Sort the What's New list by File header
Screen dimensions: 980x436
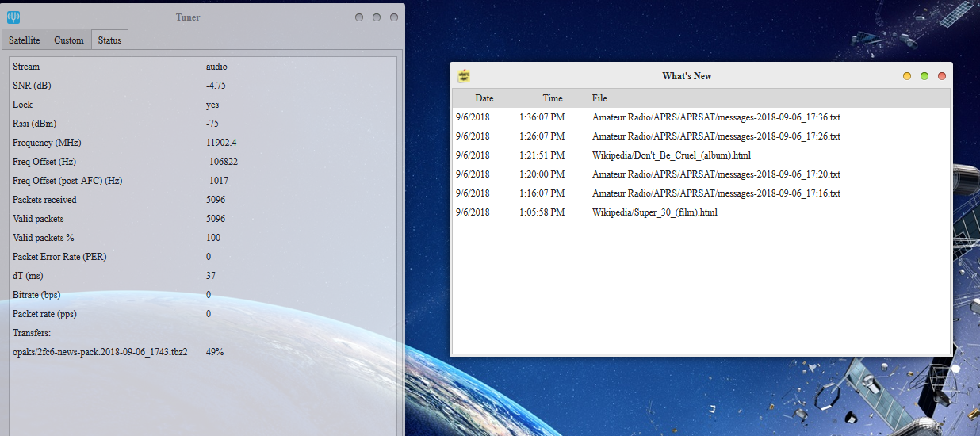coord(599,98)
